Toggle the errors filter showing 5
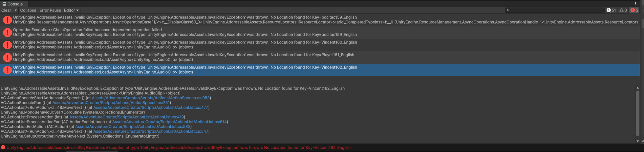 coord(634,10)
